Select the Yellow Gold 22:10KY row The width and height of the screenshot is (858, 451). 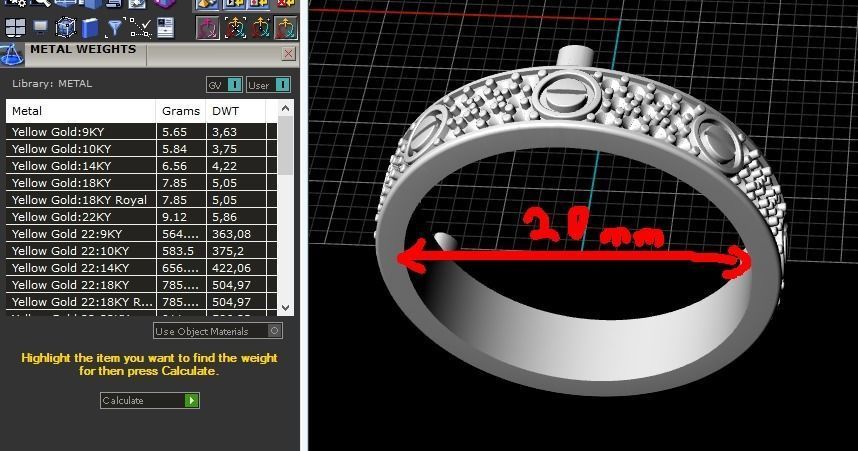pos(141,251)
